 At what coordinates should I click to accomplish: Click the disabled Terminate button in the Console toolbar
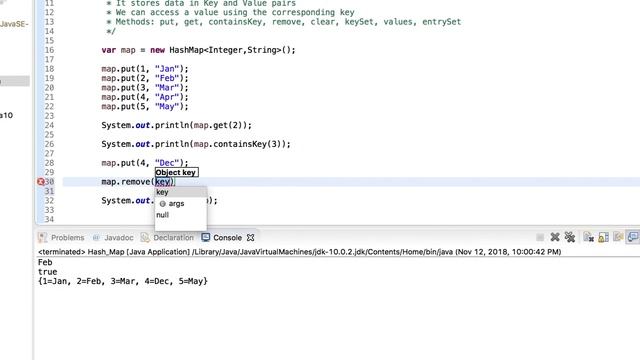[540, 237]
